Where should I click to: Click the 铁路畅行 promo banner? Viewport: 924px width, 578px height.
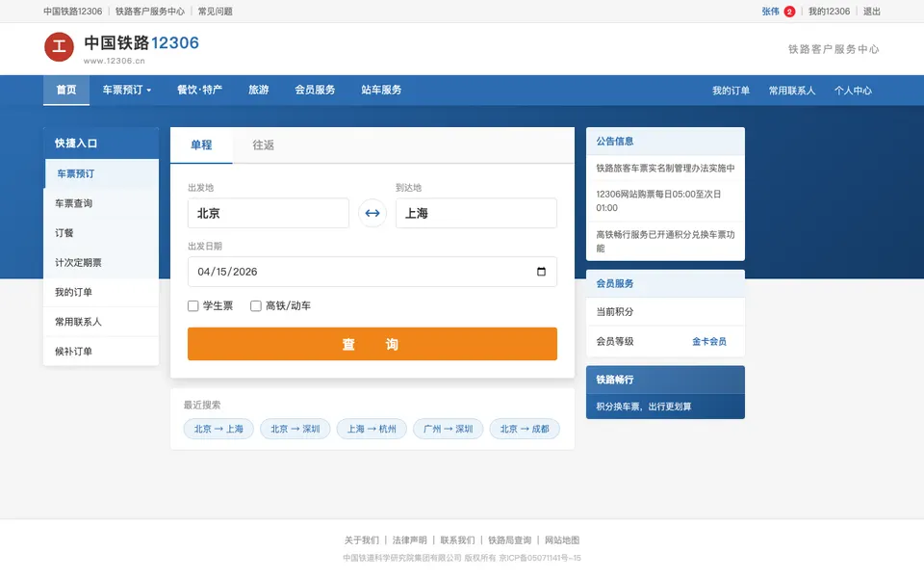(x=665, y=392)
